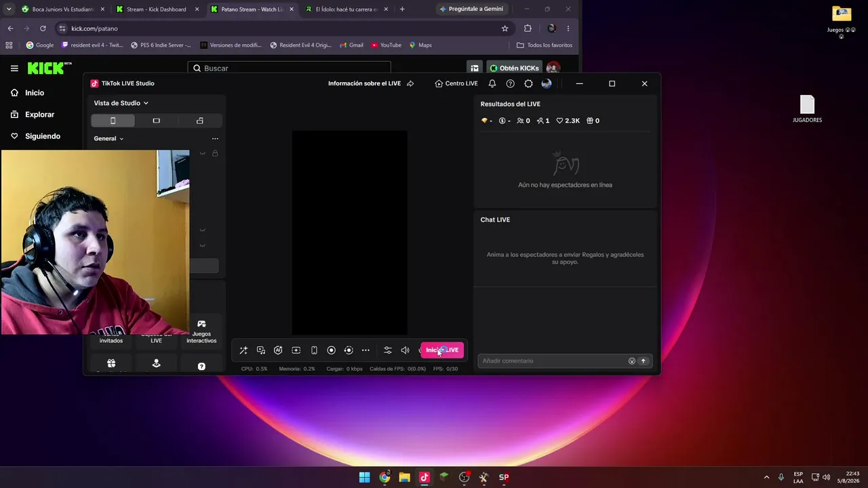Open the Maps bookmark
This screenshot has width=868, height=488.
pyautogui.click(x=420, y=45)
